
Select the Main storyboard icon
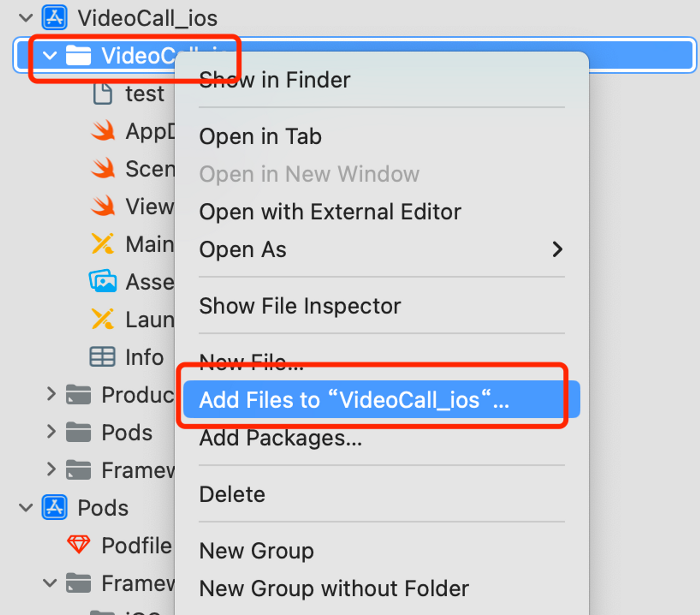coord(102,244)
